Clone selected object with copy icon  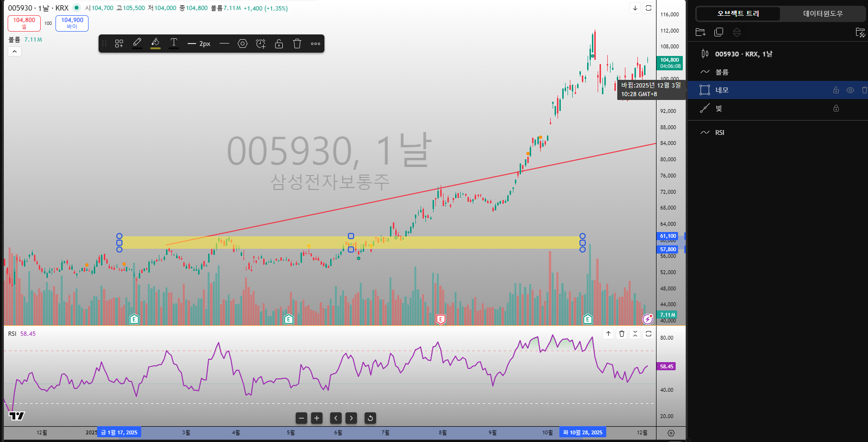pyautogui.click(x=719, y=32)
